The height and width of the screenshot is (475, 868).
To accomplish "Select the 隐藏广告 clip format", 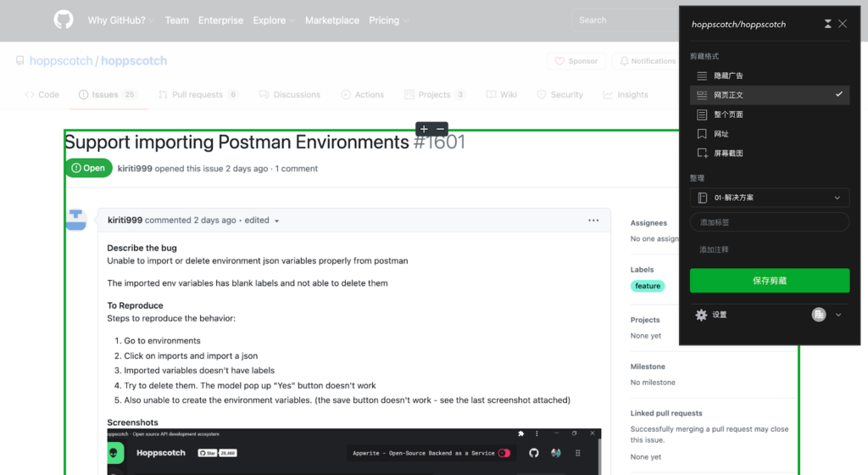I will (x=770, y=75).
